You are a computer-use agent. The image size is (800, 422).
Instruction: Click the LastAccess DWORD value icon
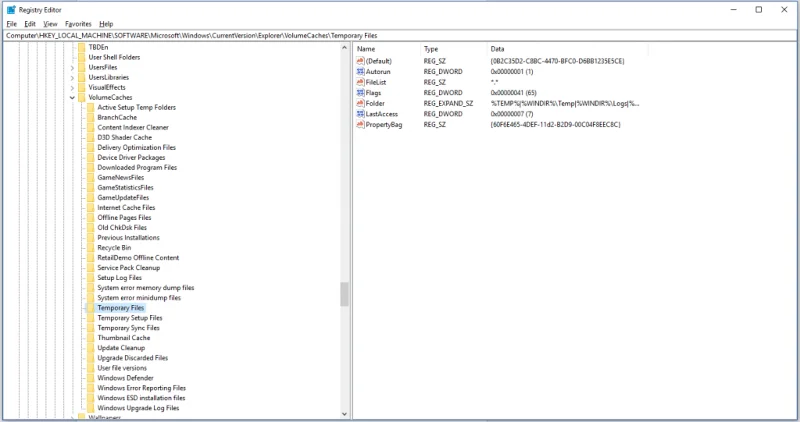coord(360,114)
